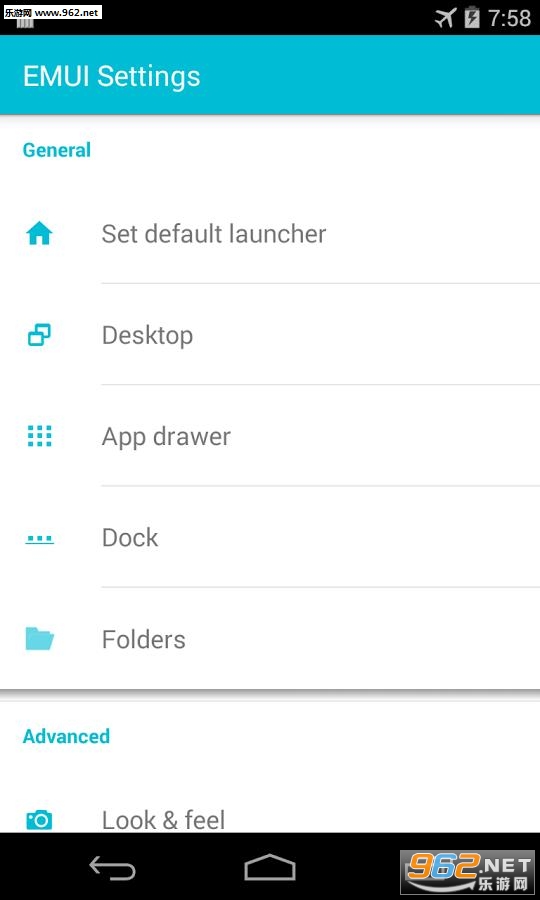Tap the EMUI Settings title
Image resolution: width=540 pixels, height=900 pixels.
point(111,76)
